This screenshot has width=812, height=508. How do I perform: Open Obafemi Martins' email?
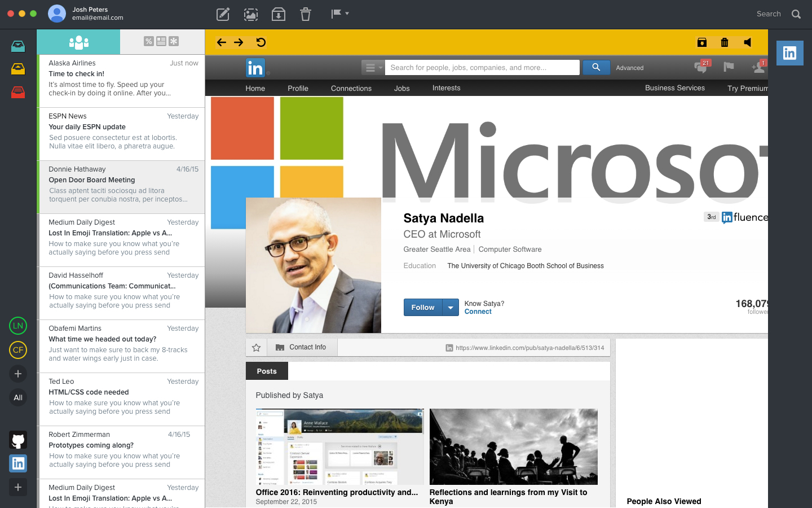point(121,346)
